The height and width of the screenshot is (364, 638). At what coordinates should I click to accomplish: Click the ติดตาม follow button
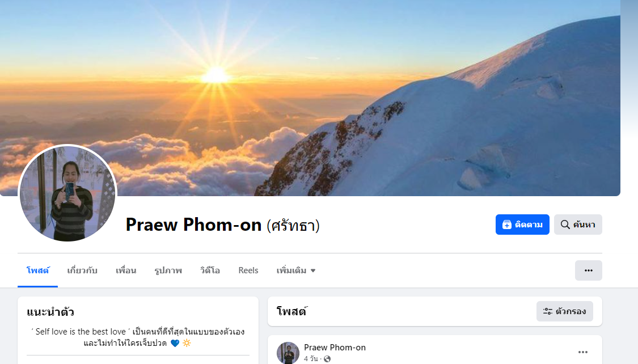[522, 225]
